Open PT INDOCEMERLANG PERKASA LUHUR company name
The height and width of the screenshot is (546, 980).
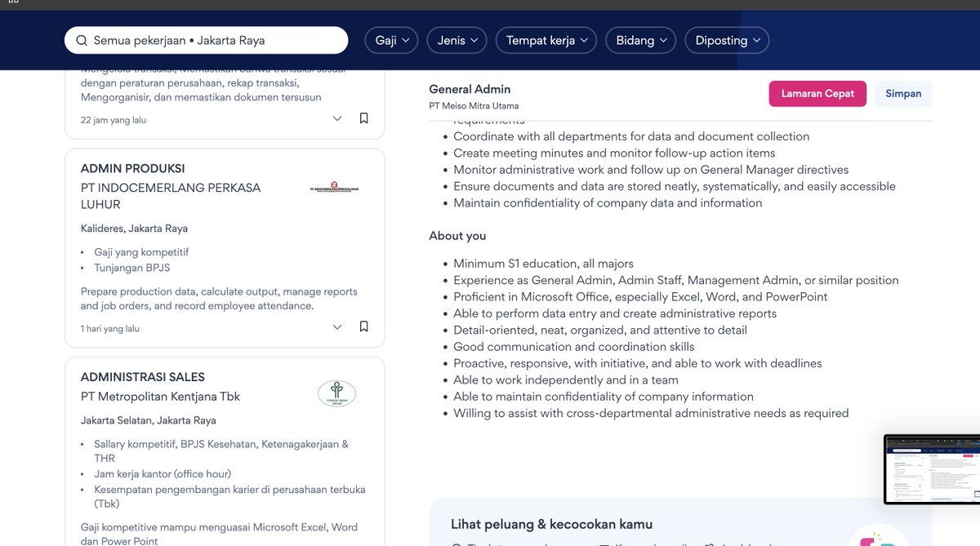pyautogui.click(x=171, y=196)
